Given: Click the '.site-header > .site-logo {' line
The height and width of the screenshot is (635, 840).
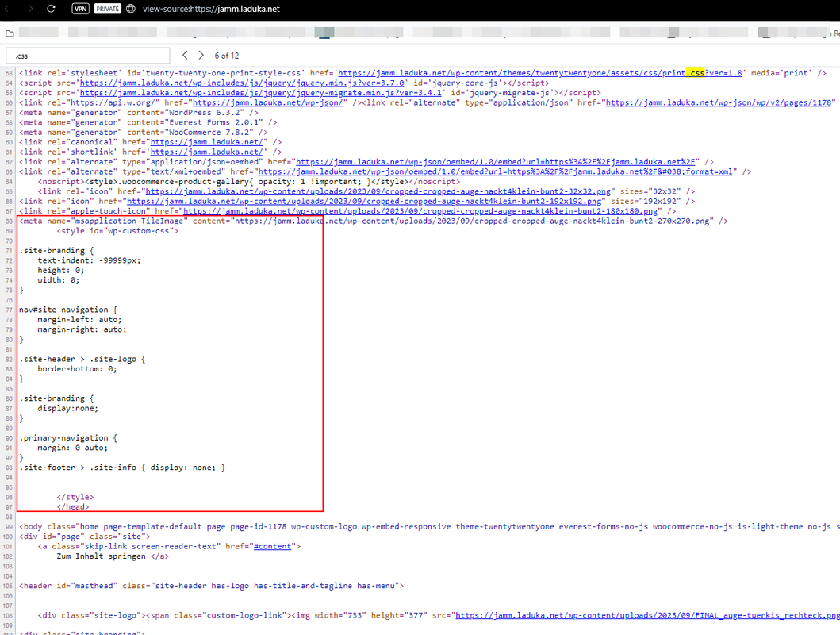Looking at the screenshot, I should pyautogui.click(x=82, y=359).
